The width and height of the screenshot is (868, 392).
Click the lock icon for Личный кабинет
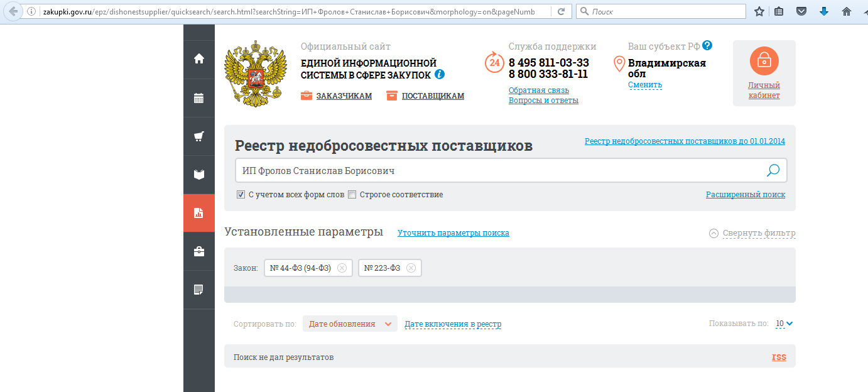coord(764,60)
